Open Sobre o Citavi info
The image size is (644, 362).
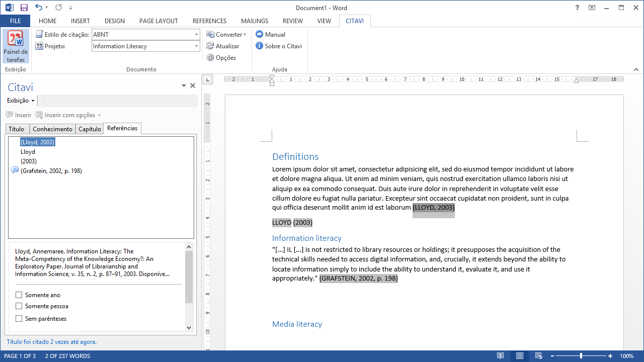point(279,46)
